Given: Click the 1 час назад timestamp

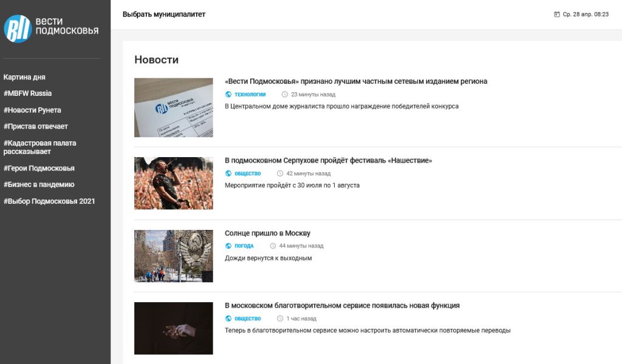Looking at the screenshot, I should click(301, 318).
